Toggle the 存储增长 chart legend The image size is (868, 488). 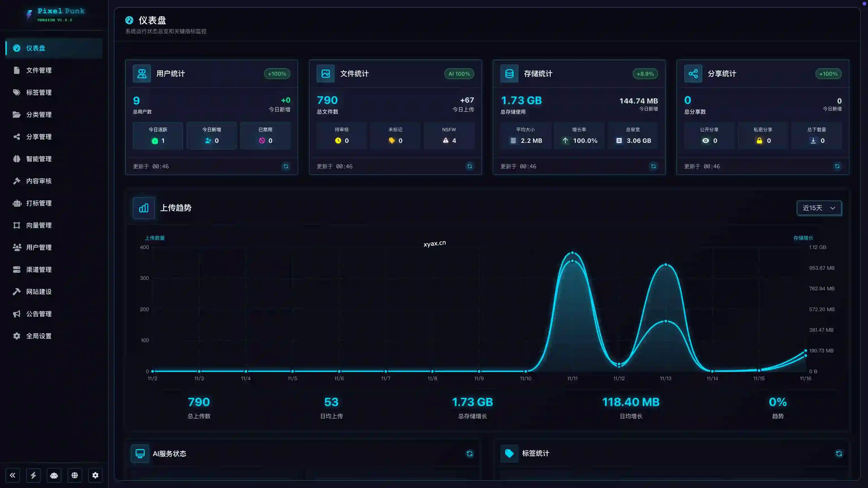(x=803, y=238)
